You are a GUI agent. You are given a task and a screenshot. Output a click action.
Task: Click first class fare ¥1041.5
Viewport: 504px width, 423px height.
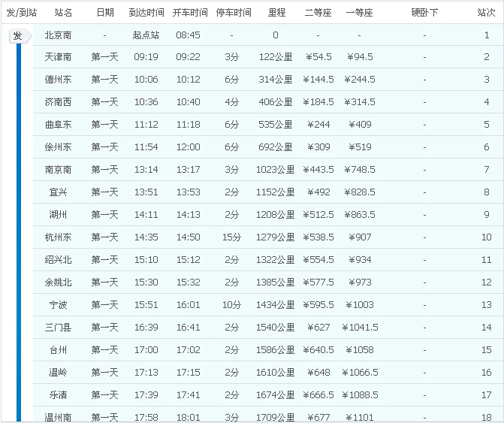coord(360,328)
